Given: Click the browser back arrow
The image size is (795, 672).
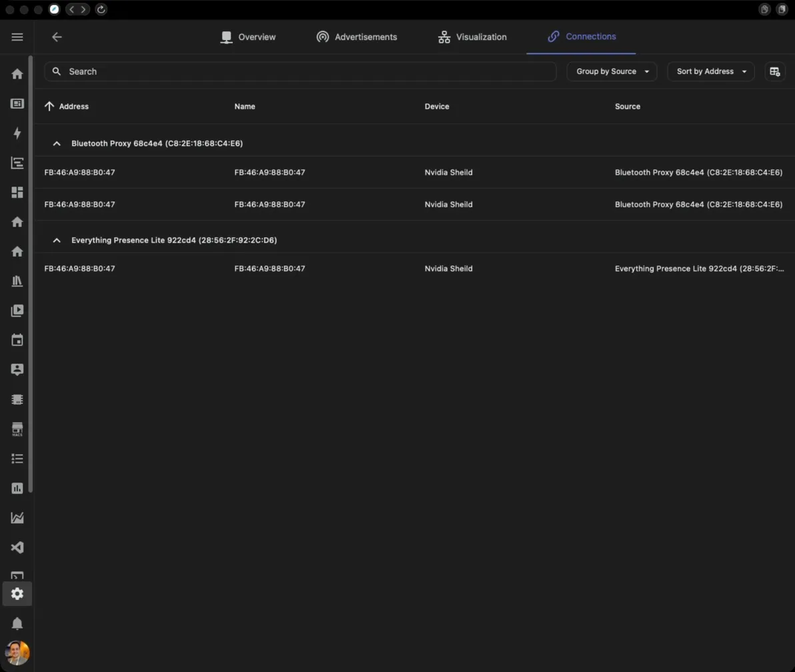Looking at the screenshot, I should [x=71, y=9].
